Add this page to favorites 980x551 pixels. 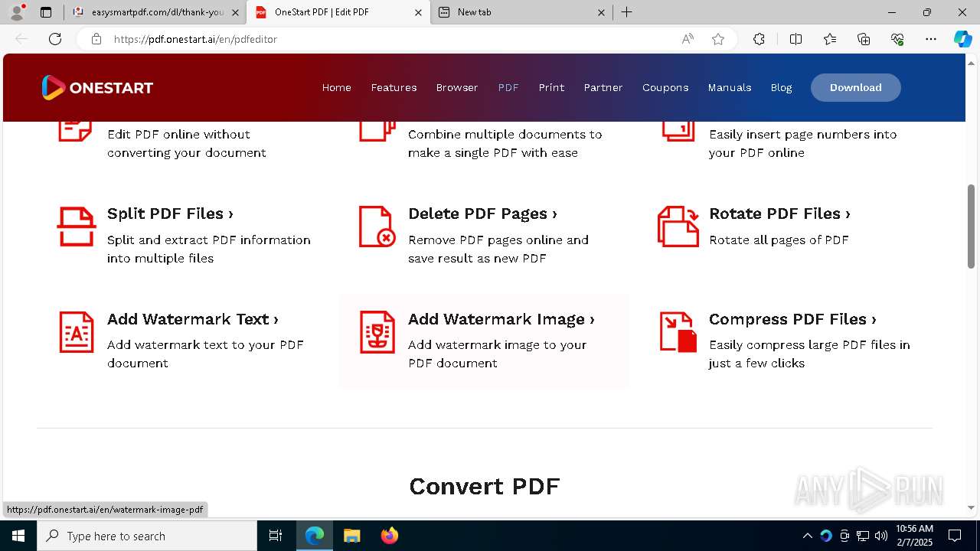pos(718,39)
